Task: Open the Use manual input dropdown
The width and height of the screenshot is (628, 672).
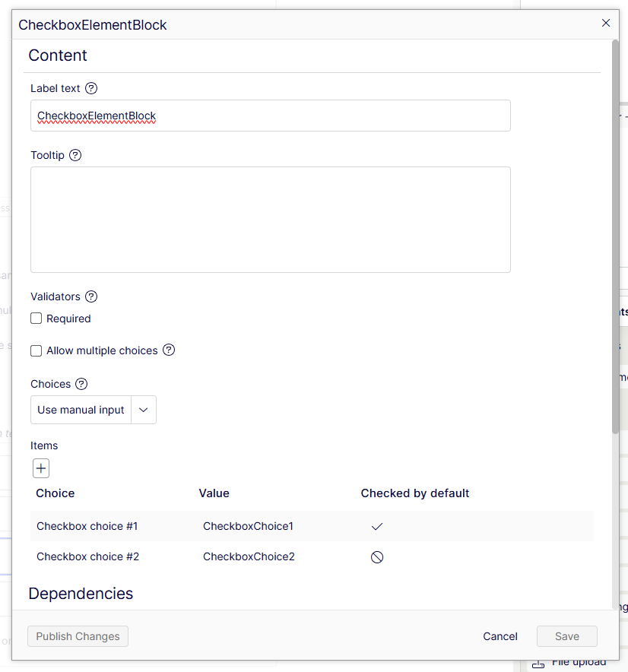Action: pyautogui.click(x=81, y=410)
